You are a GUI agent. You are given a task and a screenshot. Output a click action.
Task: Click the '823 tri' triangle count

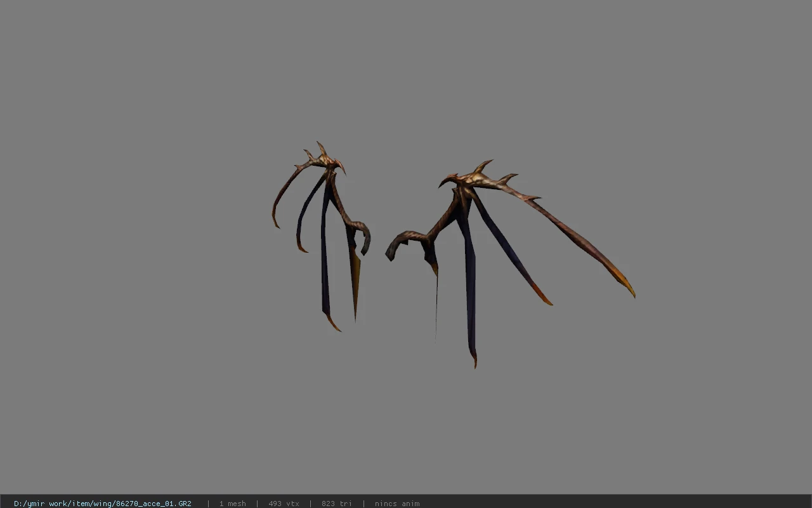337,504
